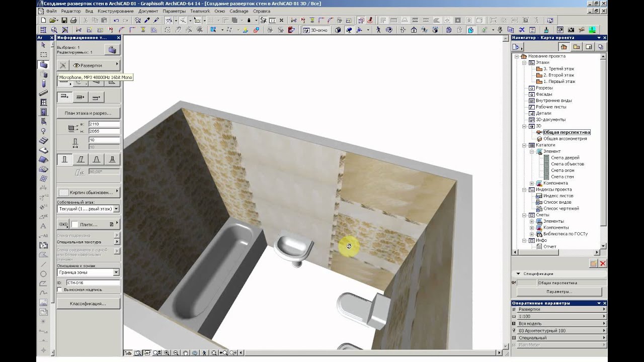Click the surface material color swatch
This screenshot has width=644, height=362.
coord(75,224)
